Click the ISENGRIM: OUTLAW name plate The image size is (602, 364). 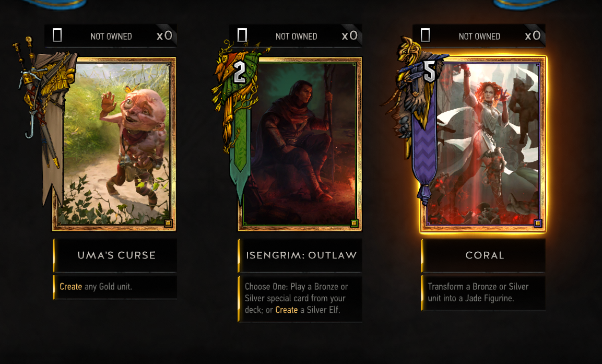point(300,255)
